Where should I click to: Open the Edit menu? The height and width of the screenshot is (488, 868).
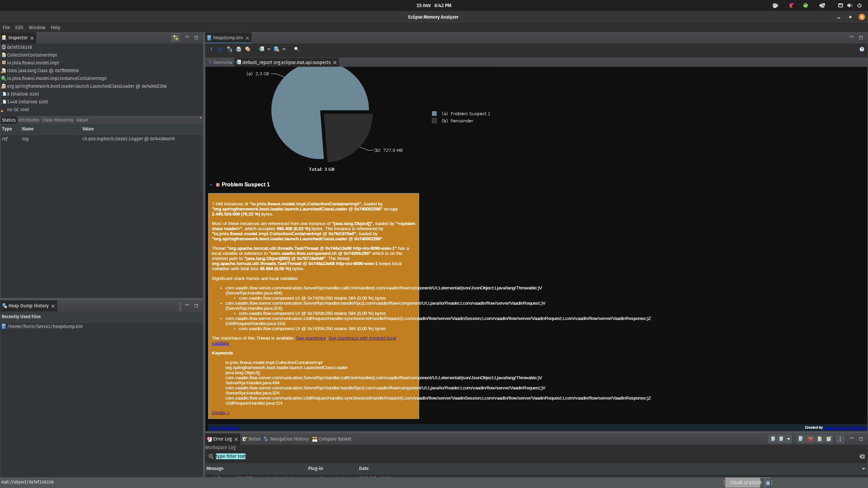(19, 27)
